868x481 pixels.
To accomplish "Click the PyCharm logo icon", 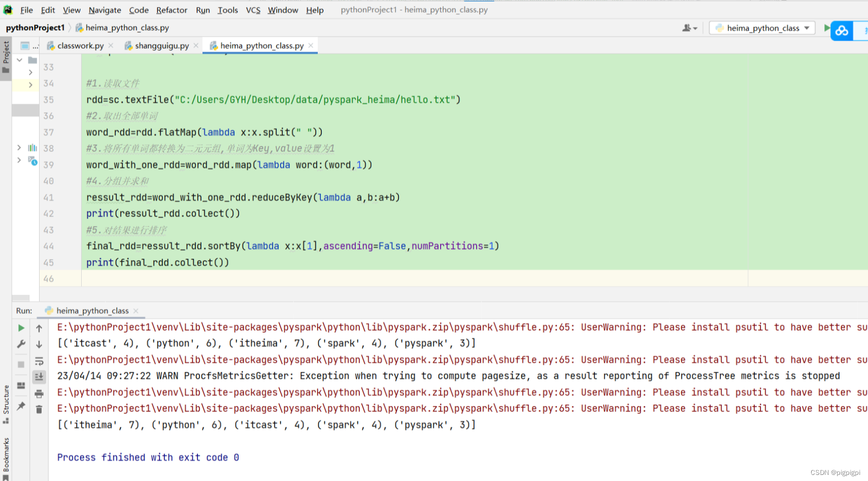I will [8, 10].
